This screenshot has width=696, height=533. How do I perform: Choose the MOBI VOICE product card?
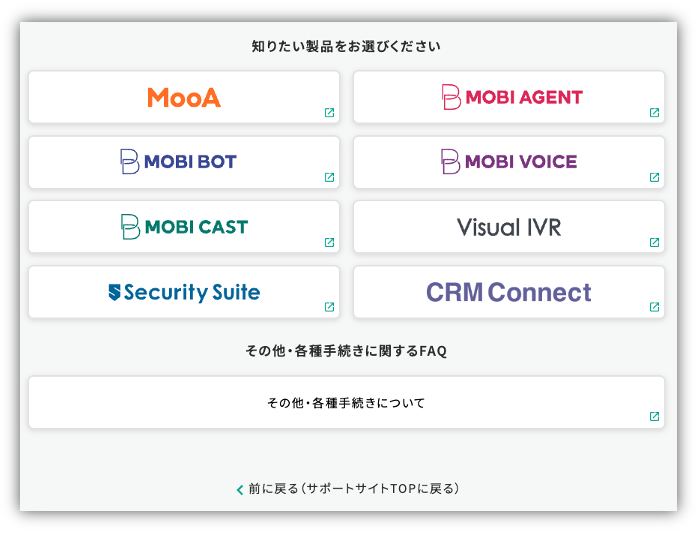click(509, 162)
